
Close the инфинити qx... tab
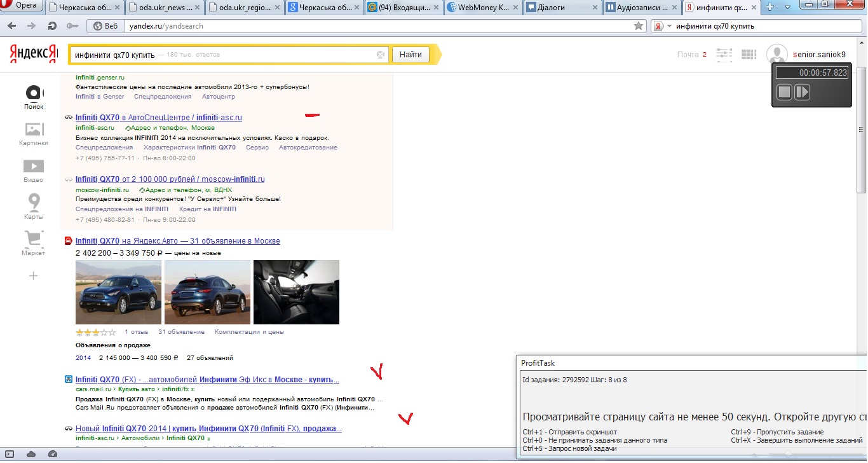click(x=755, y=8)
